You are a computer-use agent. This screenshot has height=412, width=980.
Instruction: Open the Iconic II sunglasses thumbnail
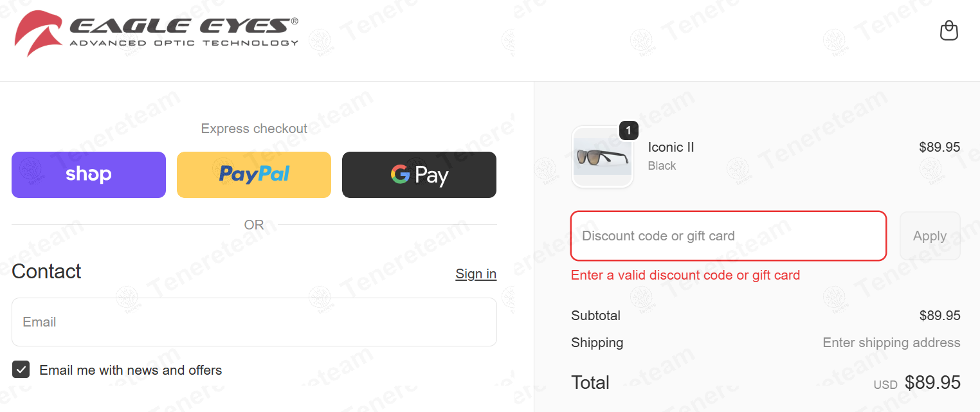pos(603,156)
